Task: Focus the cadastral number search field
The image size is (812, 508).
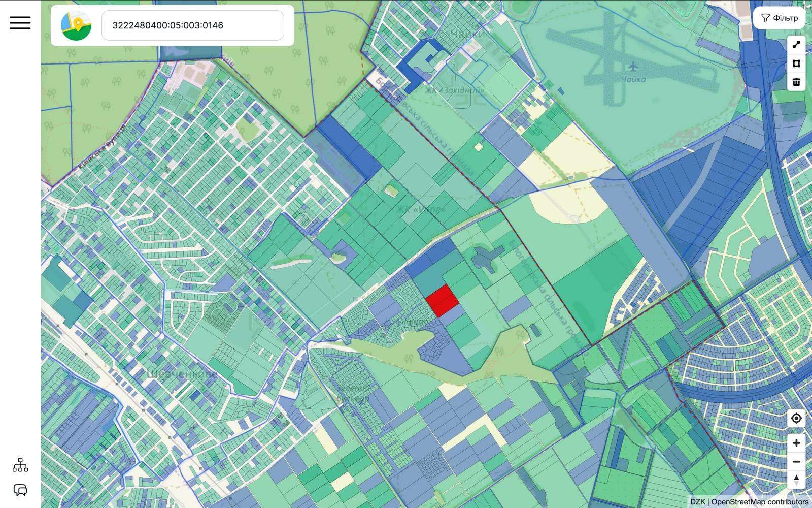Action: (x=193, y=25)
